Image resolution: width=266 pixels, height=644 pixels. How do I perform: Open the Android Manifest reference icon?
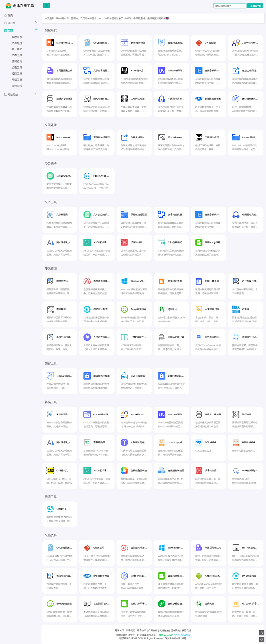coord(199,576)
